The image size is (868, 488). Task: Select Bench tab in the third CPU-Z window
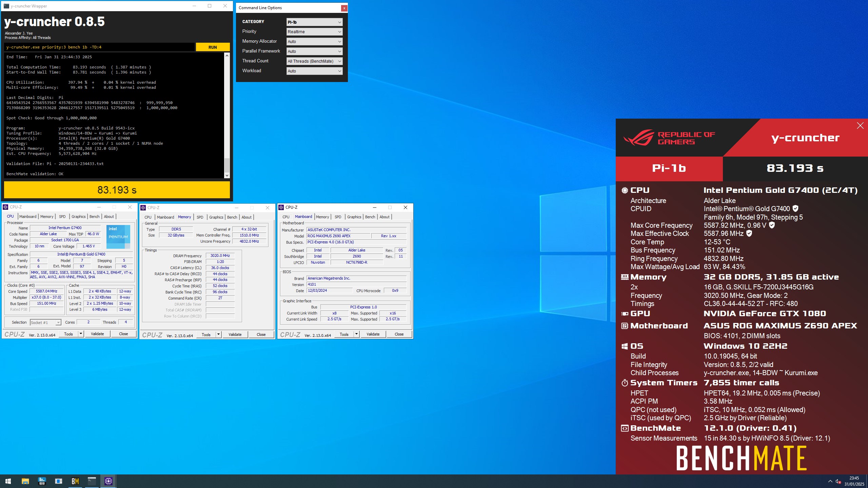coord(370,217)
